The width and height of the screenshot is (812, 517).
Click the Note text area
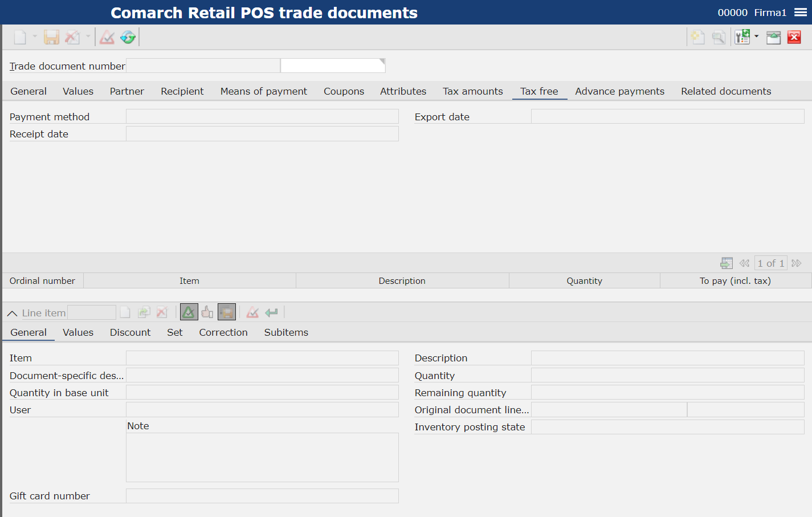pyautogui.click(x=262, y=457)
